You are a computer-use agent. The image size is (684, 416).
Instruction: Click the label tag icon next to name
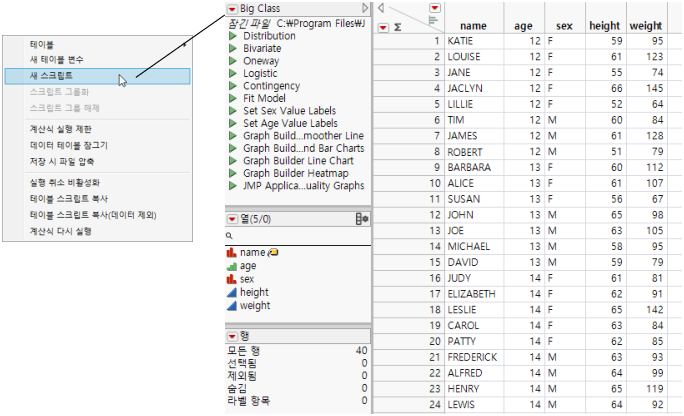tap(273, 253)
